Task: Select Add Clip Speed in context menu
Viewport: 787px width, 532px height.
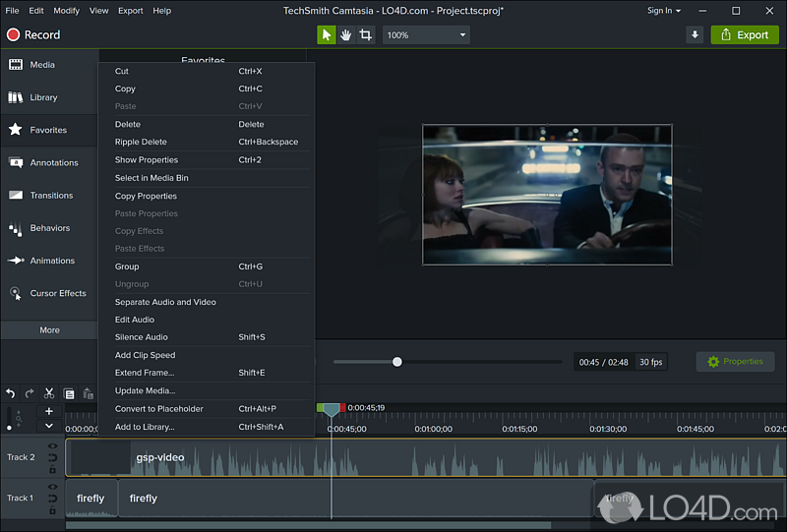Action: tap(145, 355)
